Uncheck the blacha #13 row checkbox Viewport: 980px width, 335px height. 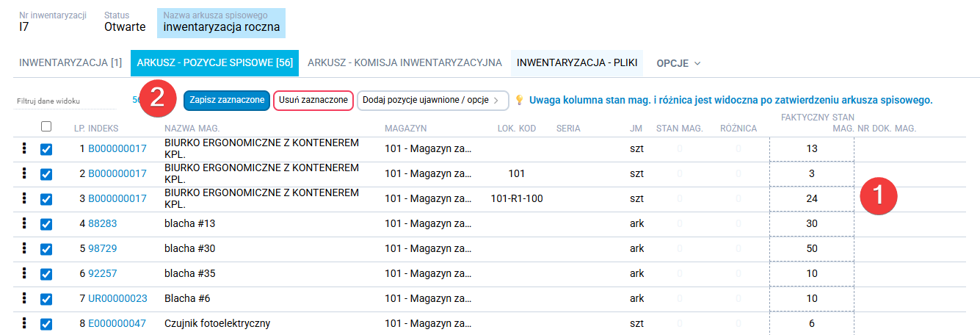pos(46,224)
